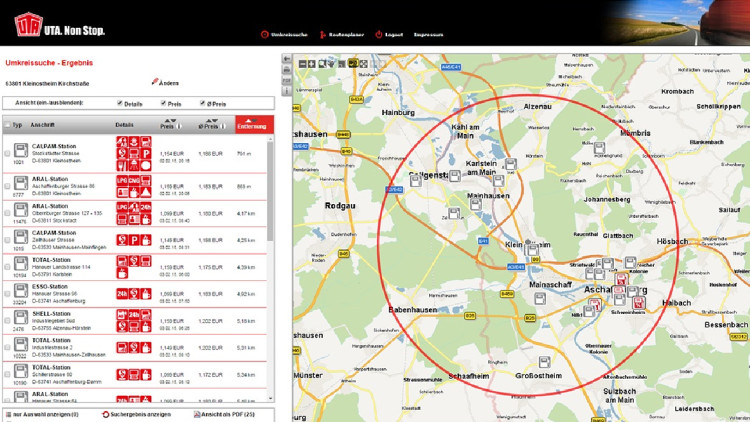Toggle the Details view checkbox

click(x=120, y=103)
